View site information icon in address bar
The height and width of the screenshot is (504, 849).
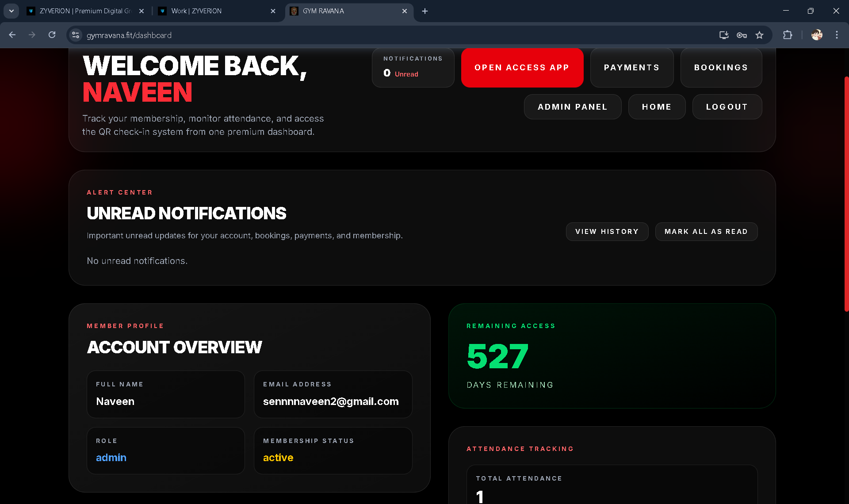(x=75, y=35)
